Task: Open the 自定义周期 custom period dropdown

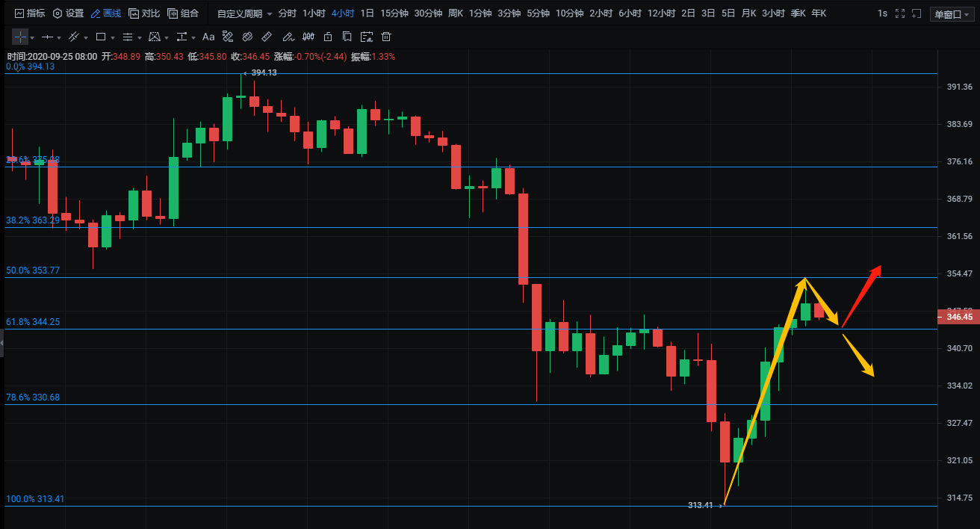Action: (244, 13)
